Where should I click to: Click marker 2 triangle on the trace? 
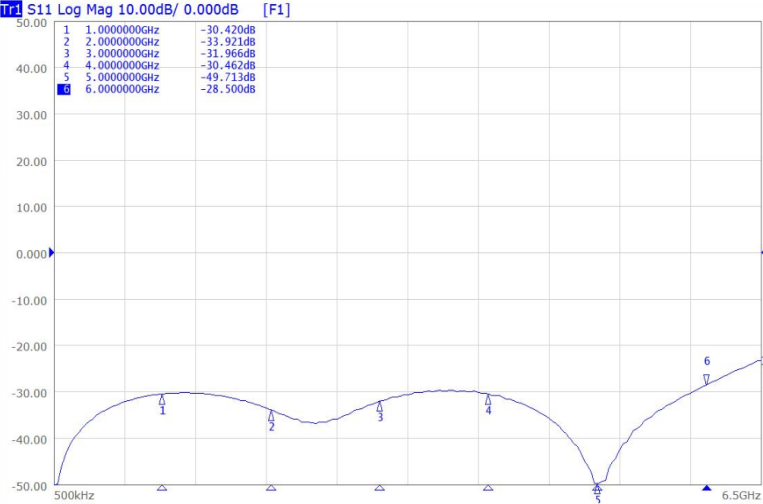(271, 415)
